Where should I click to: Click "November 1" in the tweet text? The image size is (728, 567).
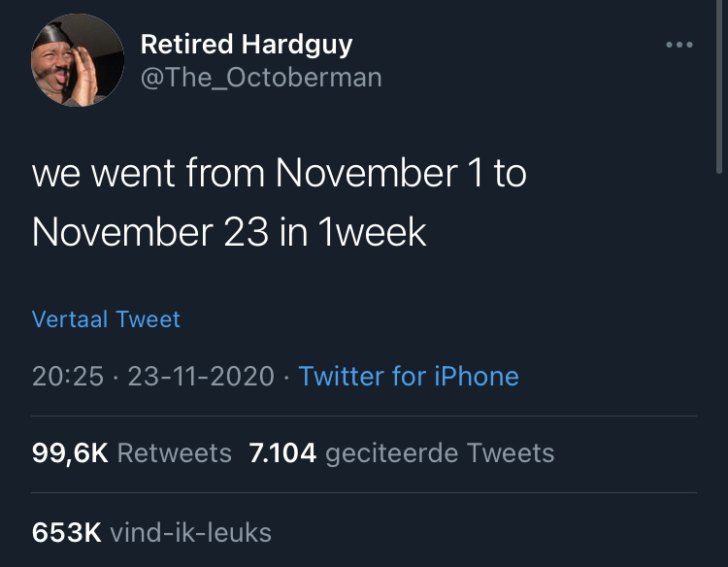coord(380,174)
